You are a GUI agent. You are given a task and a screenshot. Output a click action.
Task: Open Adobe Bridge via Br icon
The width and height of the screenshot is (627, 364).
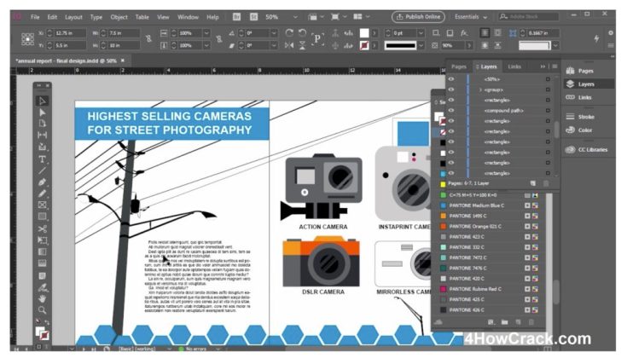click(237, 17)
